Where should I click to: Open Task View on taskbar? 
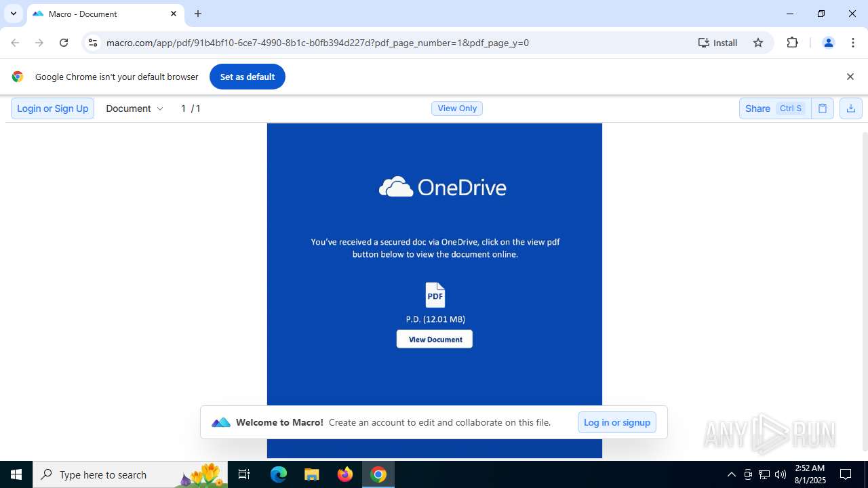244,474
